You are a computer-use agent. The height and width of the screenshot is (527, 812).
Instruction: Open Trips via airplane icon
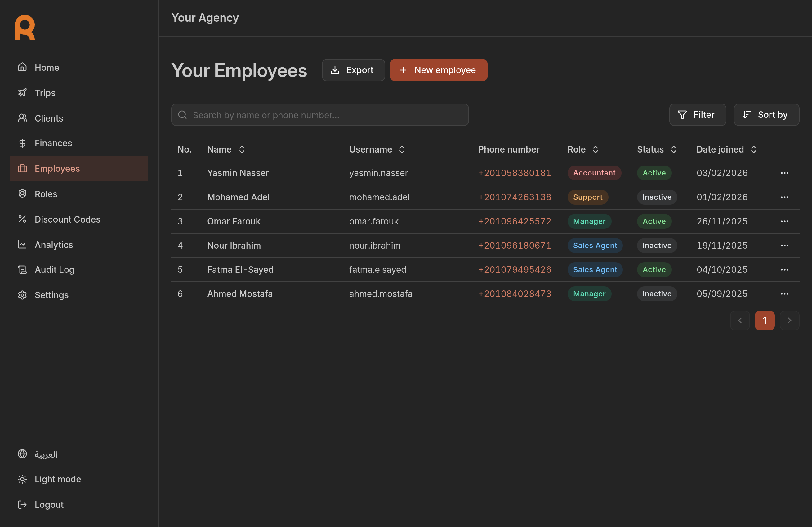(22, 92)
